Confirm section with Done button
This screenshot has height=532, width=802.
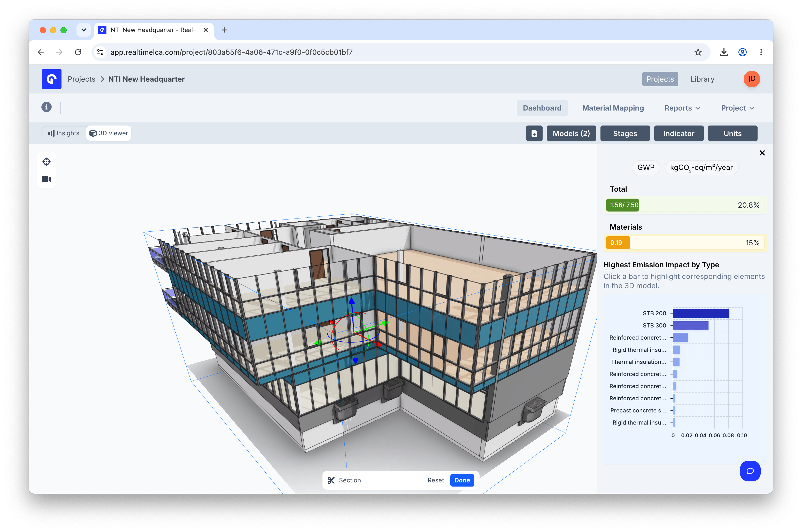pyautogui.click(x=462, y=480)
